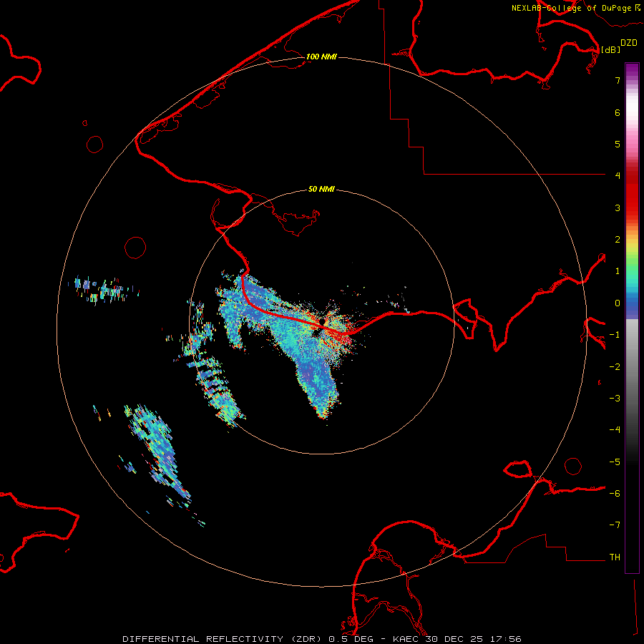Click the 30 DEC 25 17:56 timestamp
Image resolution: width=644 pixels, height=644 pixels.
pos(473,639)
